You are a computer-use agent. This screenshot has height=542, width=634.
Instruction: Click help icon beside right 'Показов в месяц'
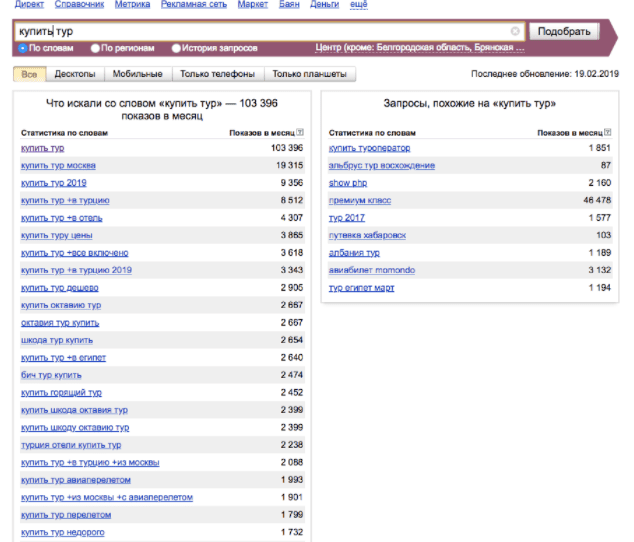[608, 132]
